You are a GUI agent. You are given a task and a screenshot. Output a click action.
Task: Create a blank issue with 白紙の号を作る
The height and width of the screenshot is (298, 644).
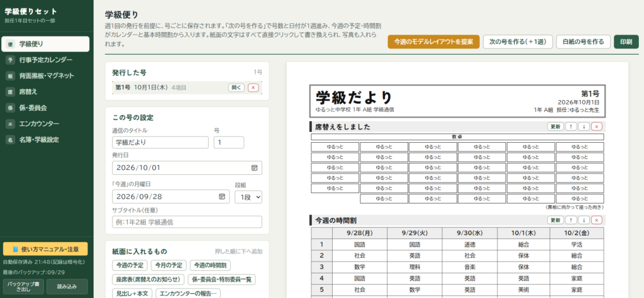(x=583, y=42)
